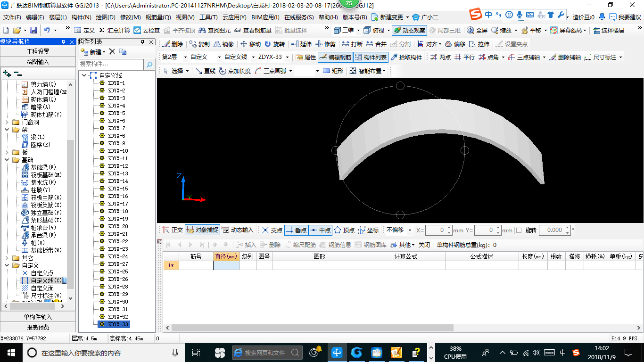Screen dimensions: 644x362
Task: Toggle 对象捕捉 (object snap)
Action: click(x=202, y=230)
